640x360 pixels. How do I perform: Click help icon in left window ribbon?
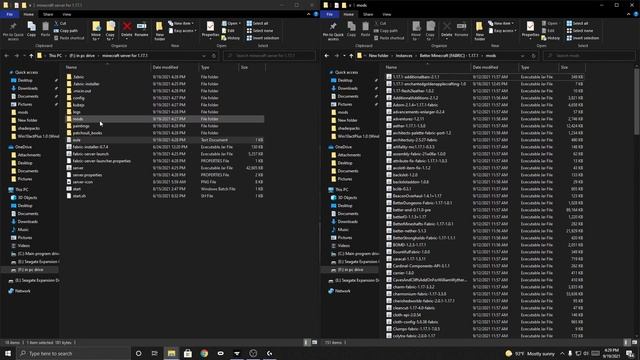(316, 14)
